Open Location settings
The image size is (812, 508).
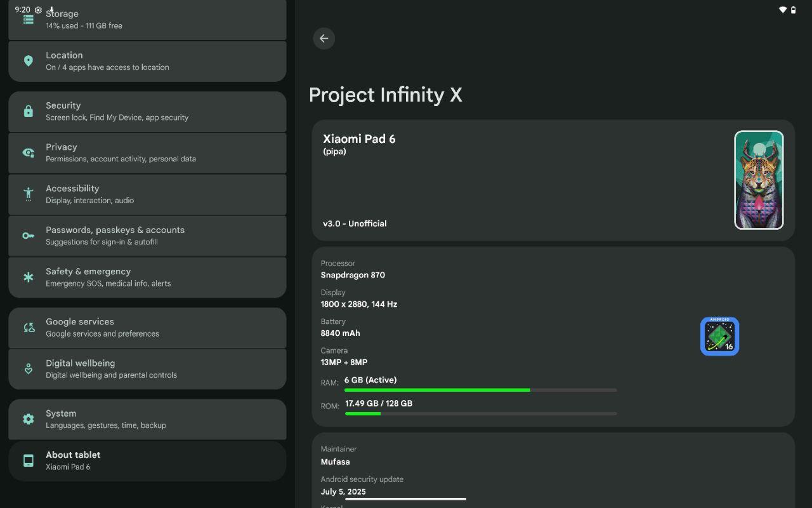point(147,61)
